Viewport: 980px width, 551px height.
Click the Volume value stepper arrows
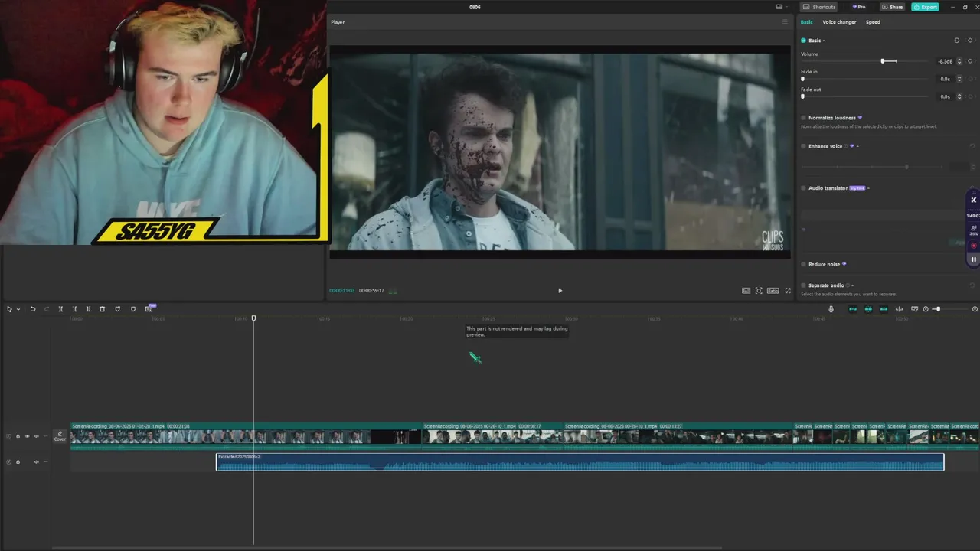[959, 61]
